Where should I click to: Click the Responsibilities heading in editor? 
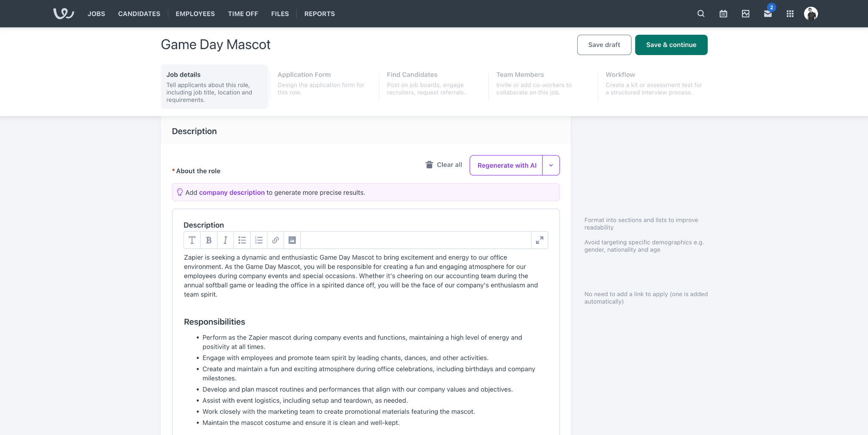pyautogui.click(x=214, y=322)
